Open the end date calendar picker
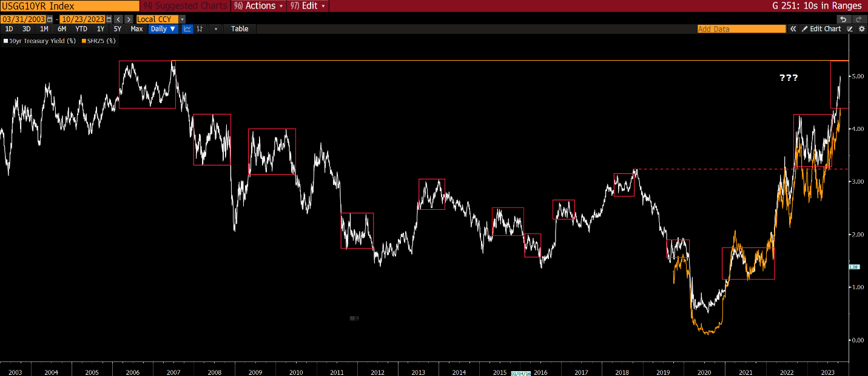 pos(109,19)
